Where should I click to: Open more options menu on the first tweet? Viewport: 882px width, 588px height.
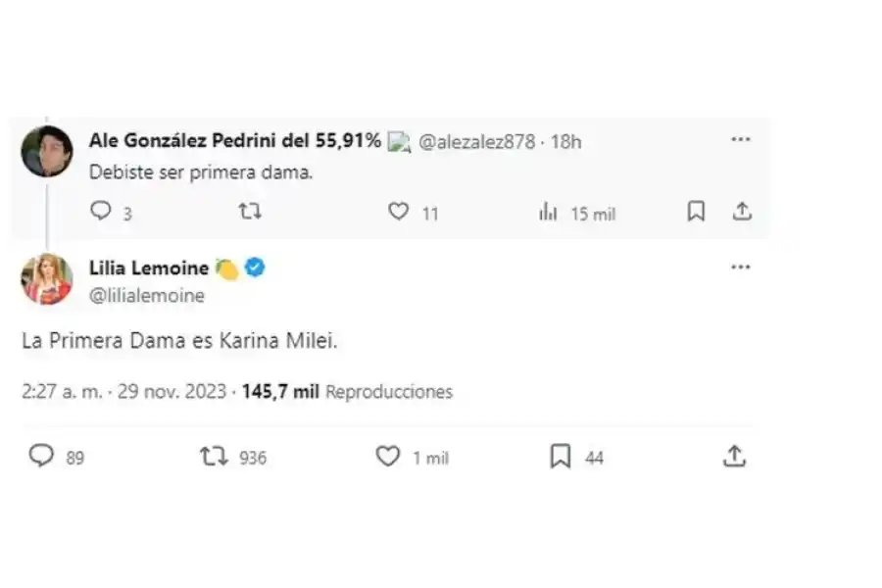(739, 139)
